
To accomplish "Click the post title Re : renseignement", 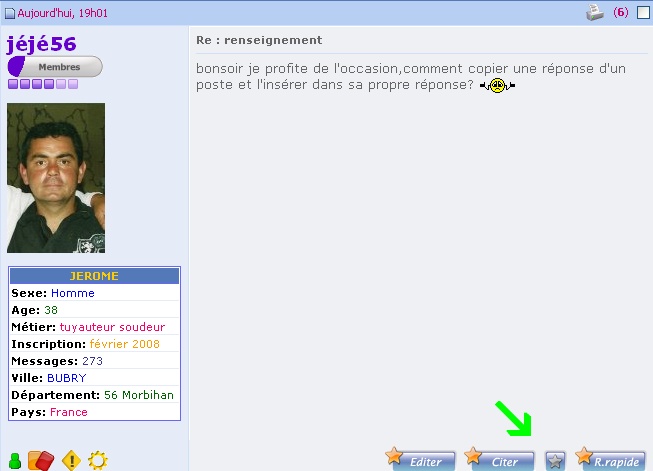I will click(259, 40).
